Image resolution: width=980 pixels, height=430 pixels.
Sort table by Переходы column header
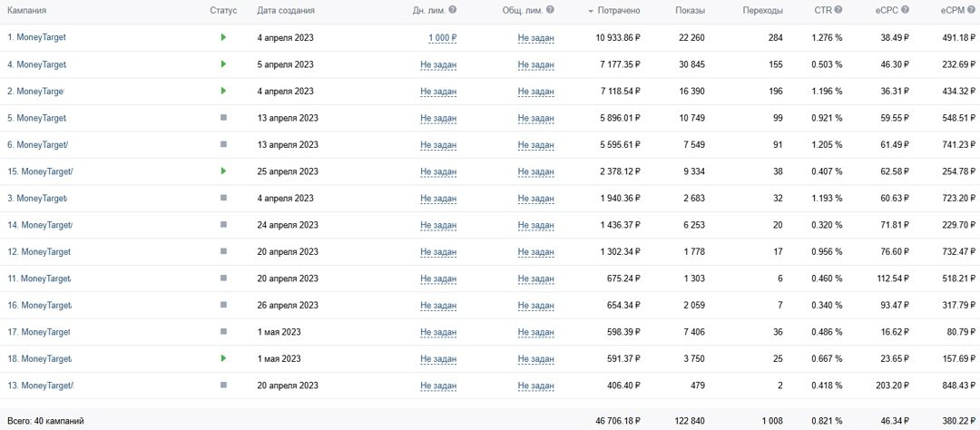click(762, 11)
